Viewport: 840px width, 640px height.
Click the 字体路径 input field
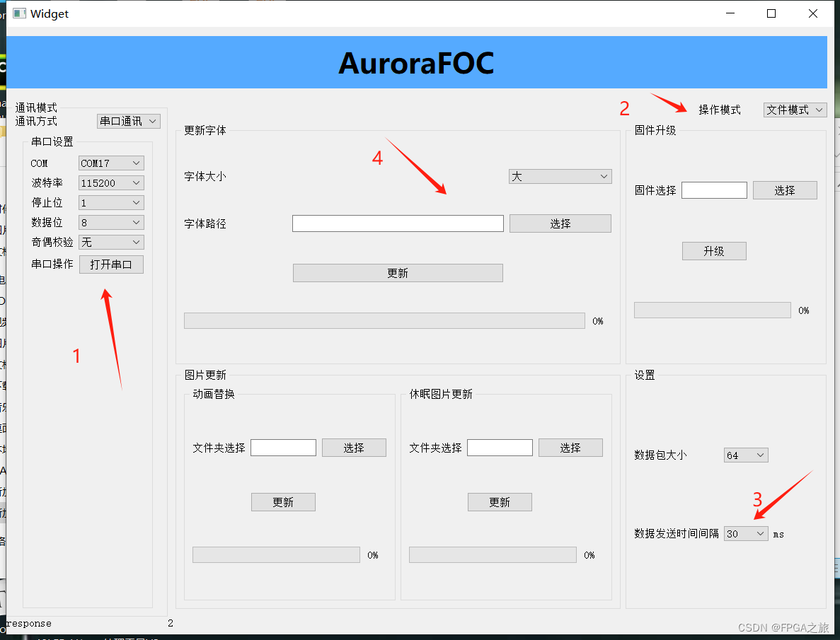398,223
